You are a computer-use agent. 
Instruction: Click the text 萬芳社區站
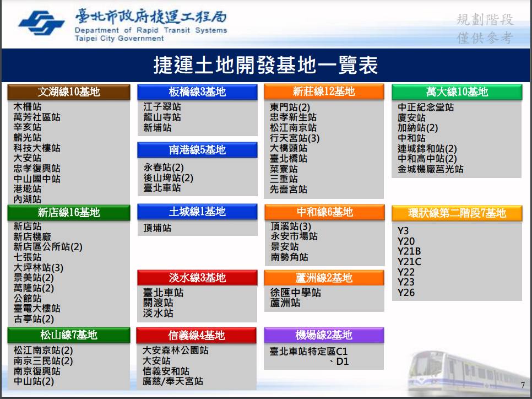pos(37,117)
